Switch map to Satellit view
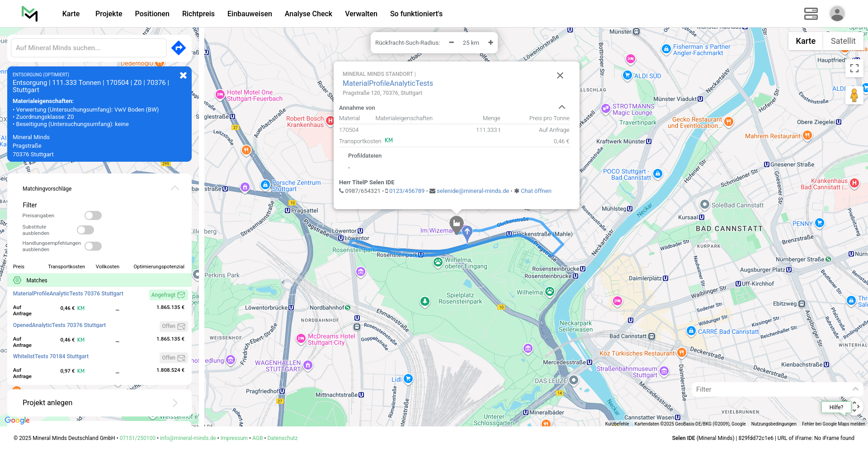 click(x=843, y=41)
